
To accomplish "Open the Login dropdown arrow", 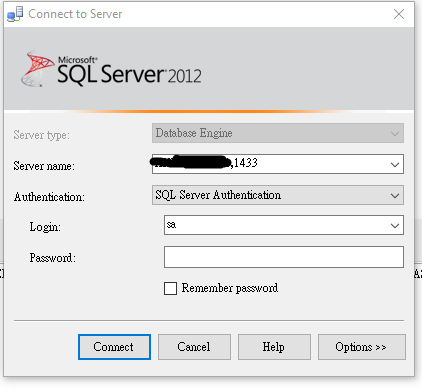I will (x=395, y=226).
